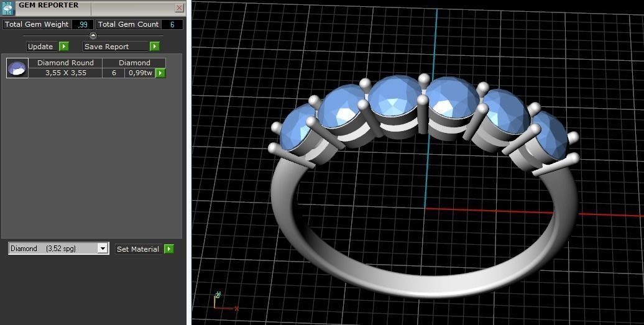The width and height of the screenshot is (644, 325).
Task: Click the XYZ axis indicator in viewport
Action: [225, 301]
